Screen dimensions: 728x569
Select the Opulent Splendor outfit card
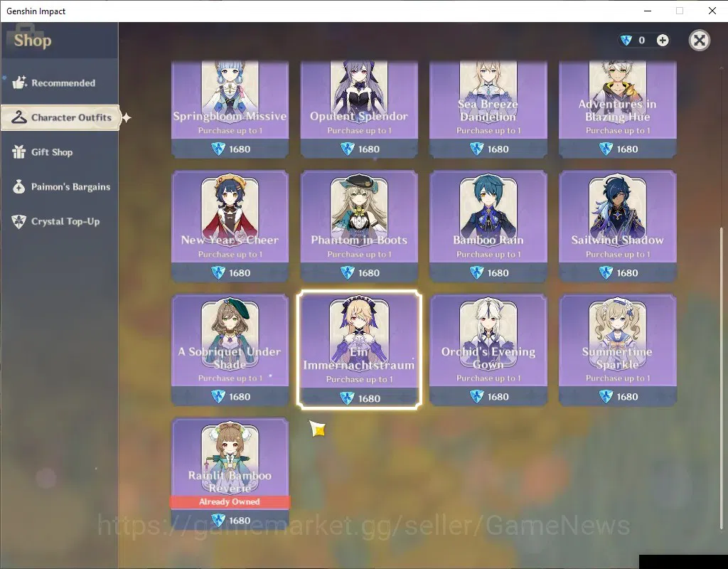tap(359, 109)
